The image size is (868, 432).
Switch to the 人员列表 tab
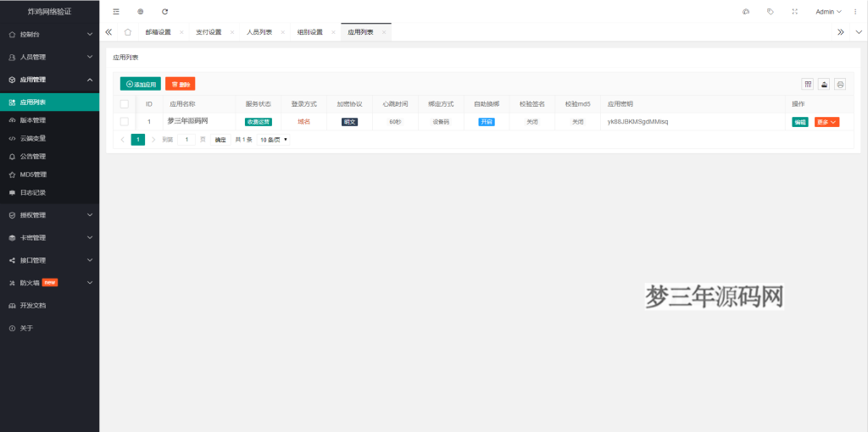click(x=259, y=32)
